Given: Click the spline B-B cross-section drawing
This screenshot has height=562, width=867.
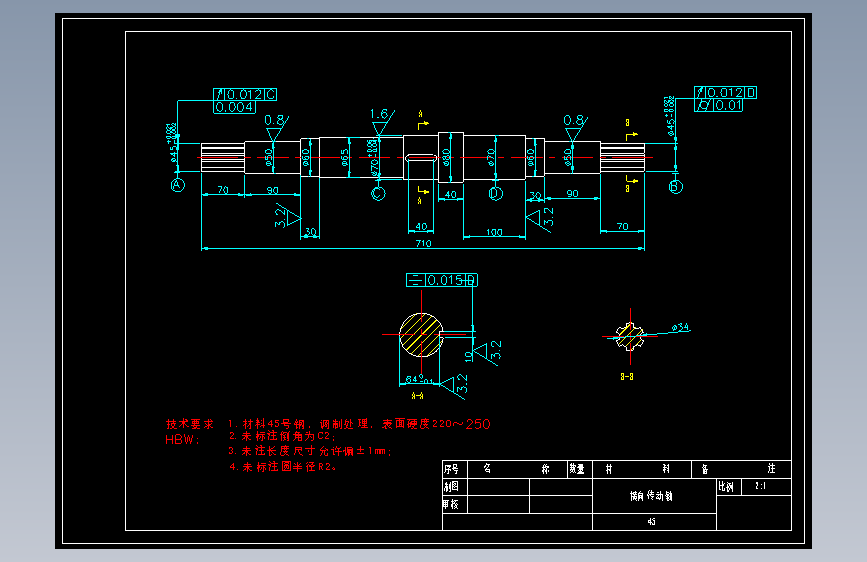Looking at the screenshot, I should 630,336.
